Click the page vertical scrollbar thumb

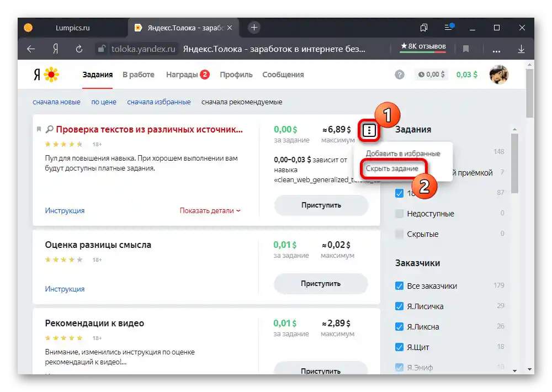529,93
